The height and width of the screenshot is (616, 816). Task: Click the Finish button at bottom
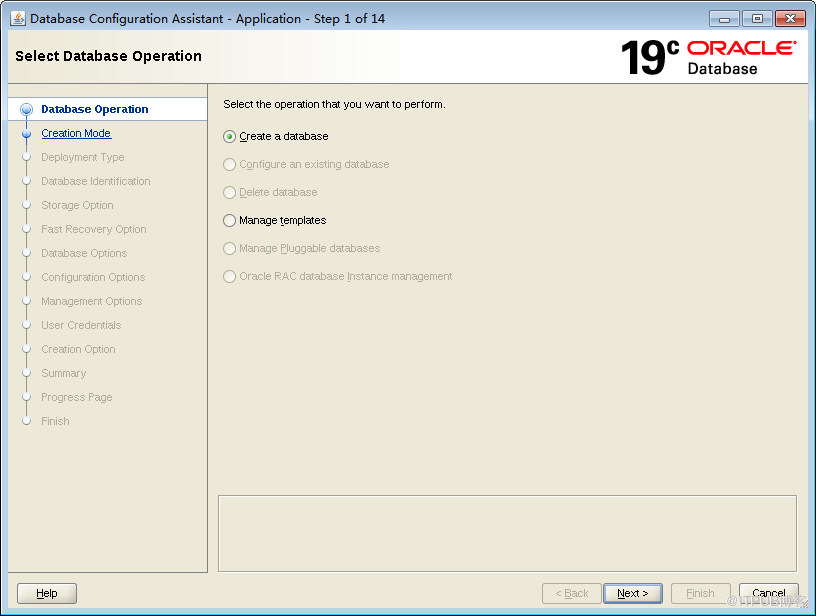[700, 593]
